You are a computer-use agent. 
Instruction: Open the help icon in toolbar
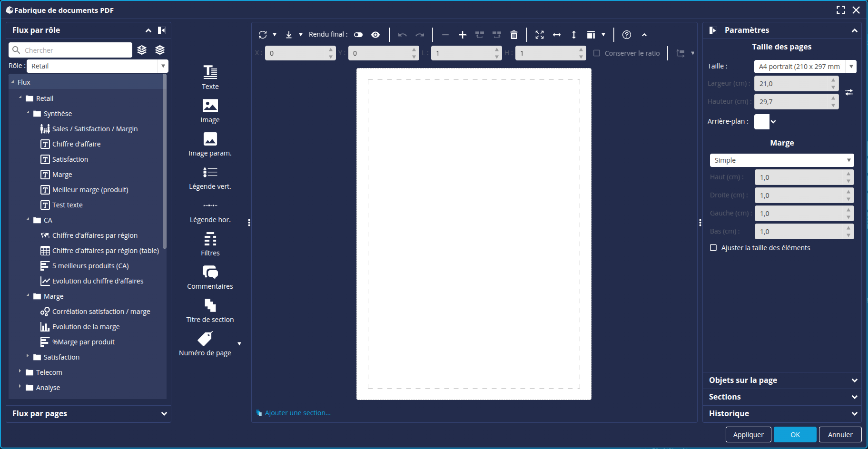pos(626,34)
